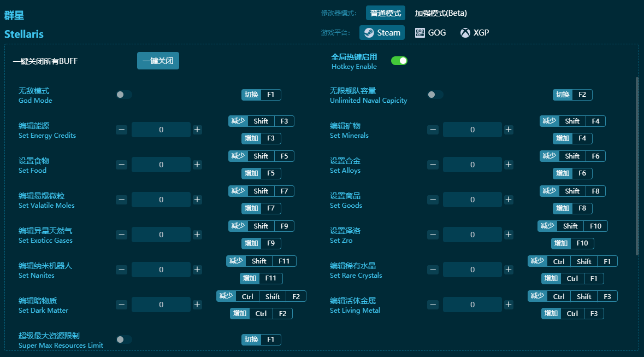Increase Set Alloys with plus icon
Viewport: 644px width, 357px height.
pos(509,165)
